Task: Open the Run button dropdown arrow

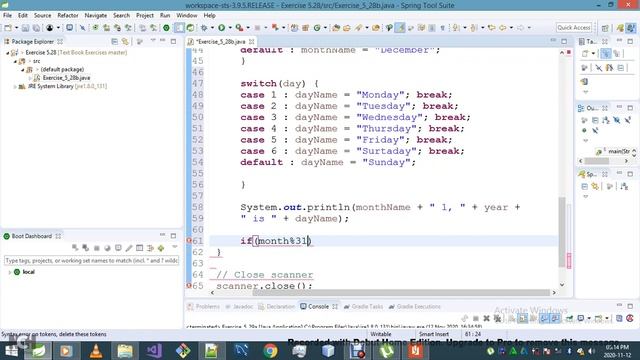Action: [230, 28]
